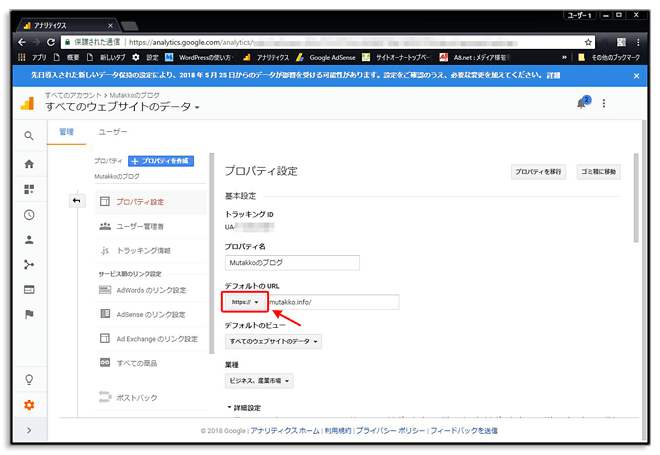Click the settings panel vertical scrollbar

pyautogui.click(x=636, y=198)
